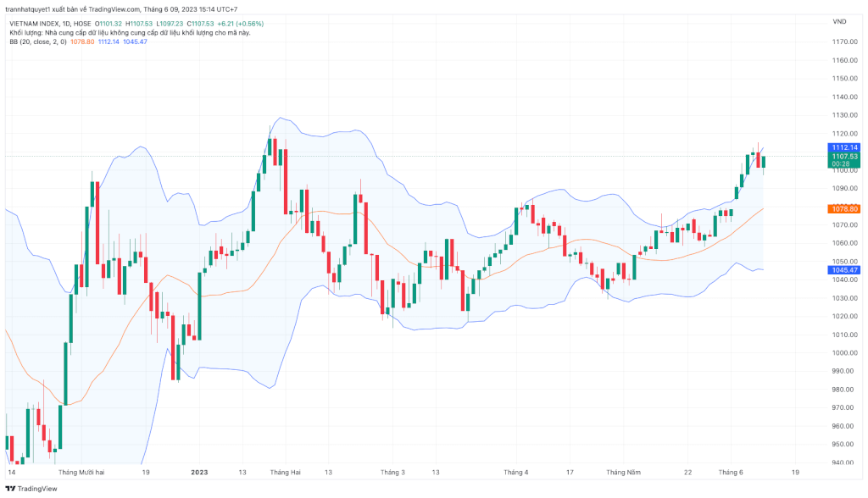Click the Tháng 6 time axis label
The width and height of the screenshot is (868, 498).
coord(731,473)
